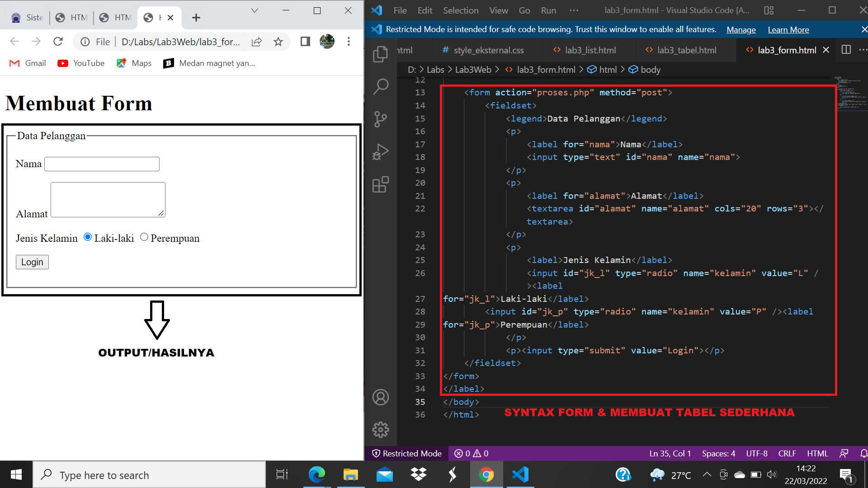The height and width of the screenshot is (488, 868).
Task: Open the Extensions view
Action: [x=381, y=184]
